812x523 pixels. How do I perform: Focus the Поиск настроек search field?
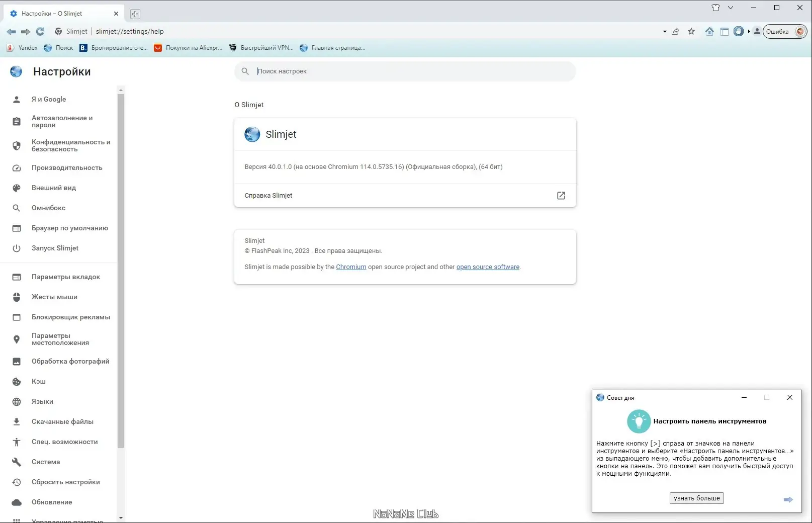tap(405, 71)
